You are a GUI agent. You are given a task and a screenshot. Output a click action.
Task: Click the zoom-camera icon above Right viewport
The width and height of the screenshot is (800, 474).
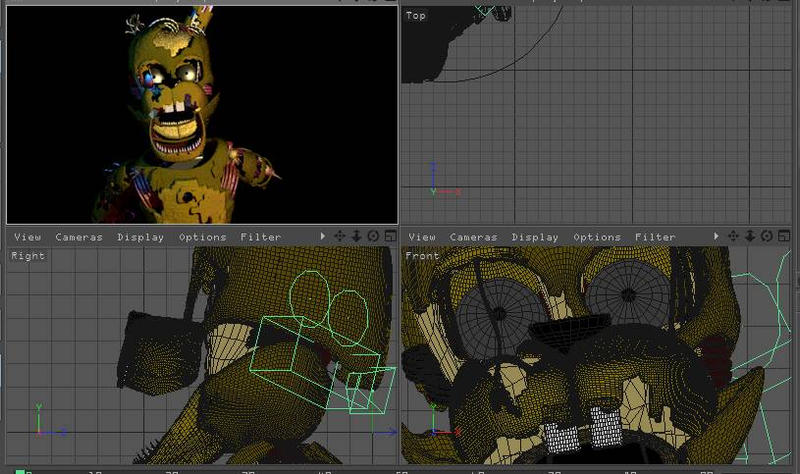pos(356,236)
